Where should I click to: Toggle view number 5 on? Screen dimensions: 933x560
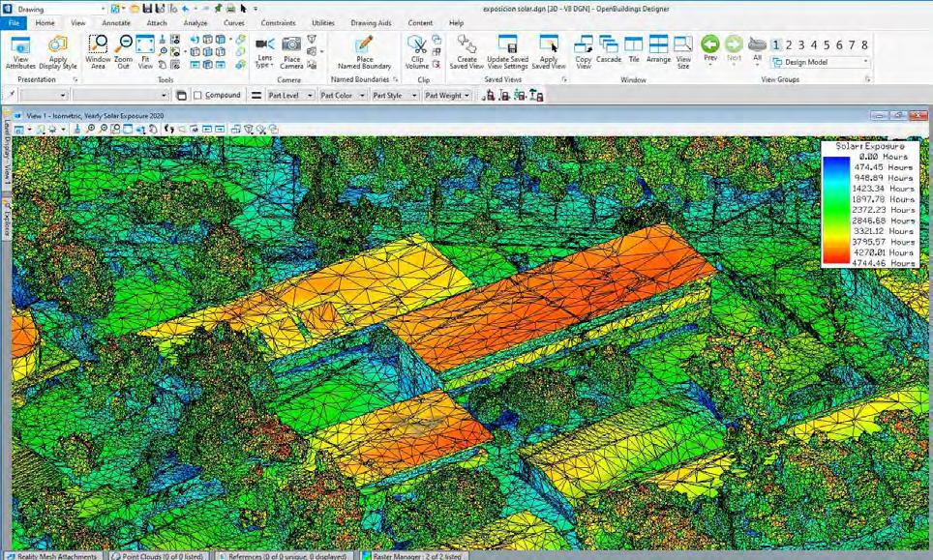[x=827, y=45]
